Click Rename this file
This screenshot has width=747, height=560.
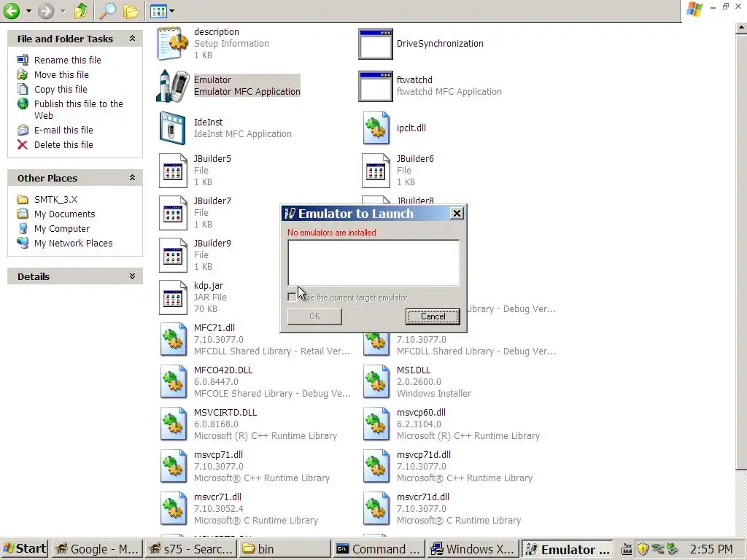68,60
